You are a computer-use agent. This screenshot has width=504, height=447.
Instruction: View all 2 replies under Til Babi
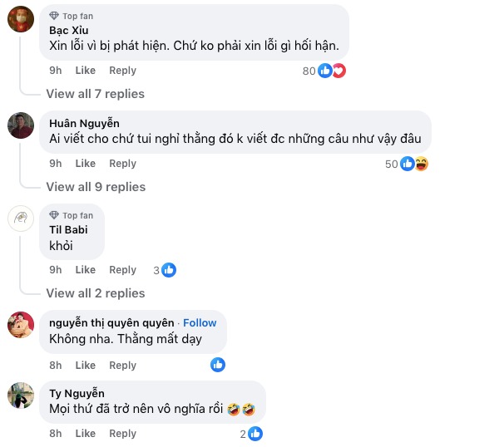(x=95, y=293)
